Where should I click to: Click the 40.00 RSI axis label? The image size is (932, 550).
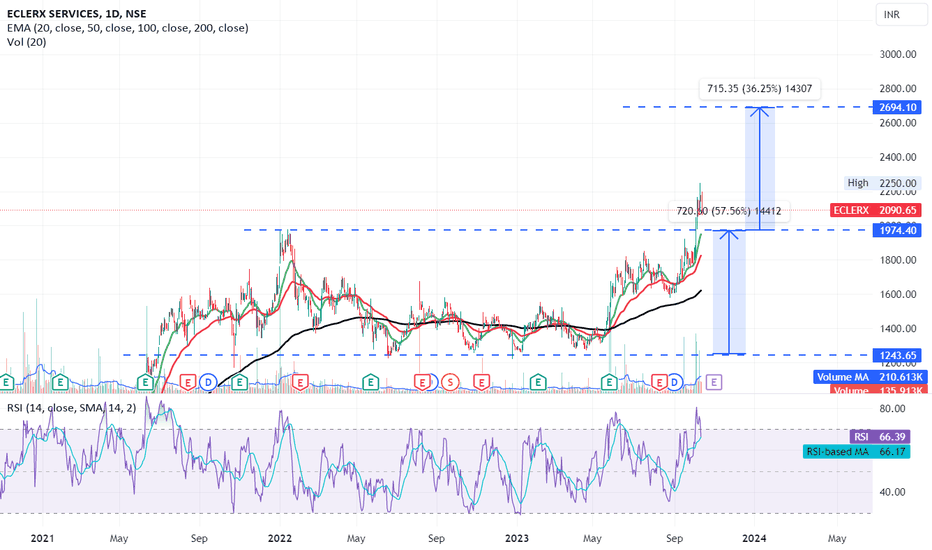(x=892, y=492)
